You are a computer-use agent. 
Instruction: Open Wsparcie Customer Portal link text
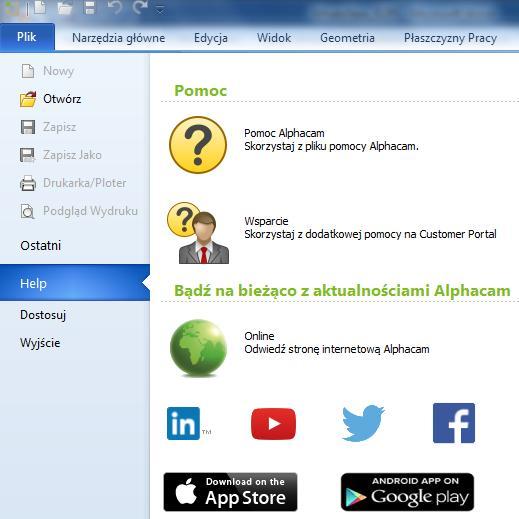pyautogui.click(x=370, y=228)
